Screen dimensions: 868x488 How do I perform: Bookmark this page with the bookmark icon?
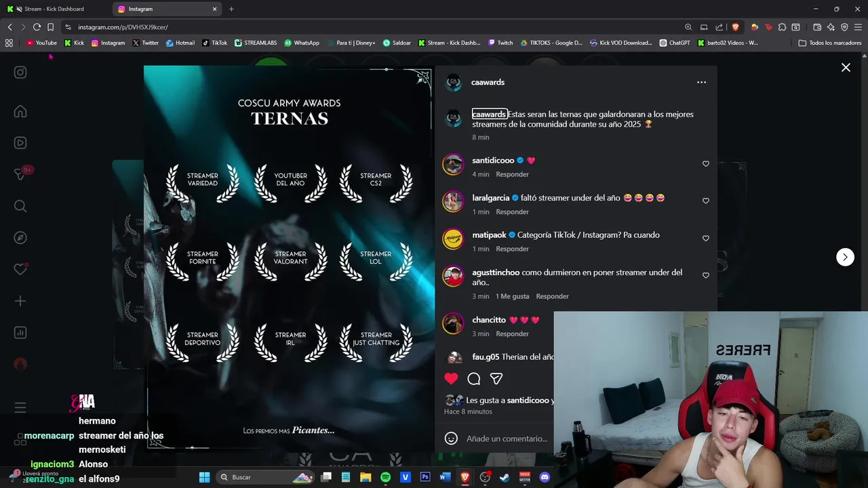(x=50, y=27)
